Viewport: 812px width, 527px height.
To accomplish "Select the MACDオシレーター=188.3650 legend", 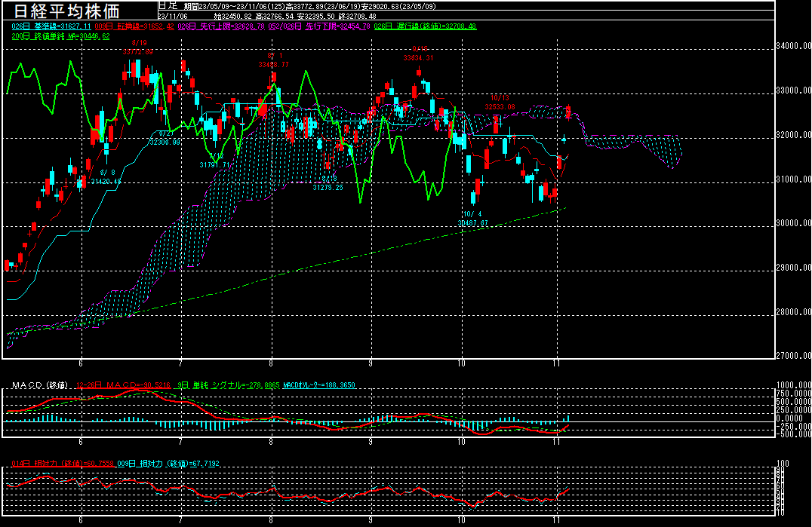I will tap(319, 385).
